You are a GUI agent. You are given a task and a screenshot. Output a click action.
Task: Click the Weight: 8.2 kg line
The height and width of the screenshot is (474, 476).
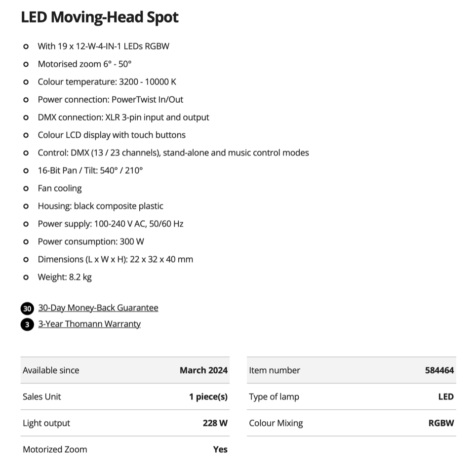pos(65,277)
